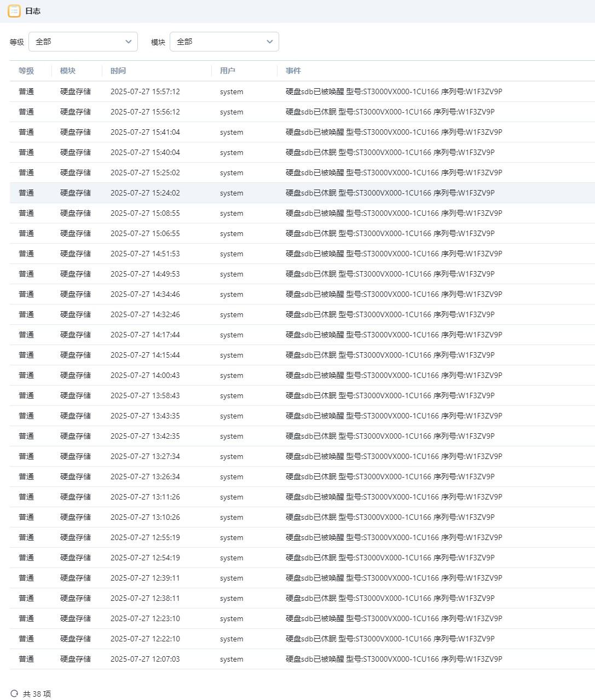Click the sleep event at 13:26:34
This screenshot has height=700, width=595.
click(390, 477)
